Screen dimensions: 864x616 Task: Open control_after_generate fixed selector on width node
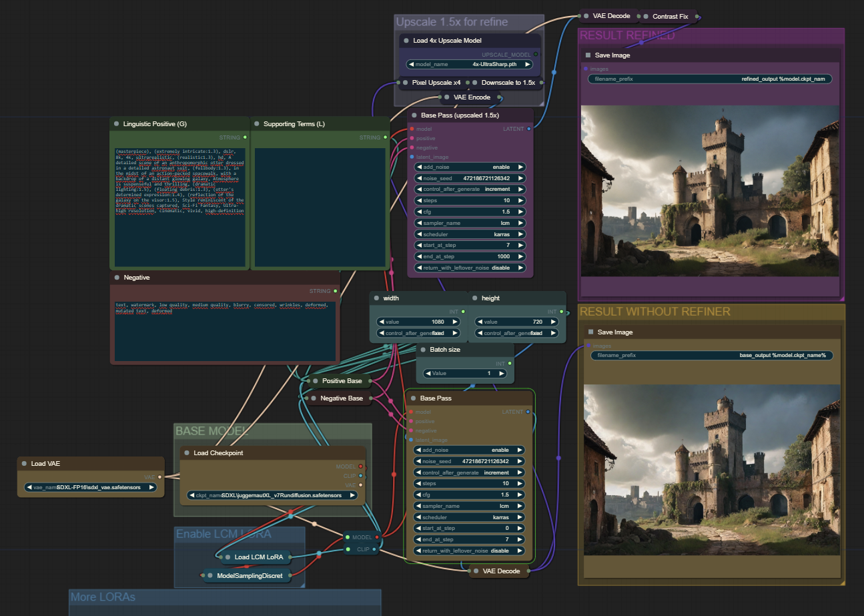pos(418,332)
